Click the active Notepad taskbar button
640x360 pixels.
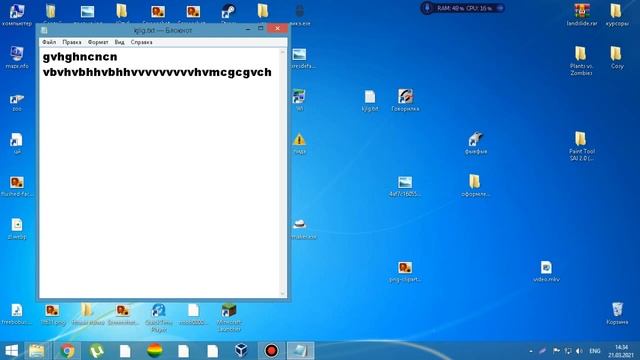[x=300, y=351]
